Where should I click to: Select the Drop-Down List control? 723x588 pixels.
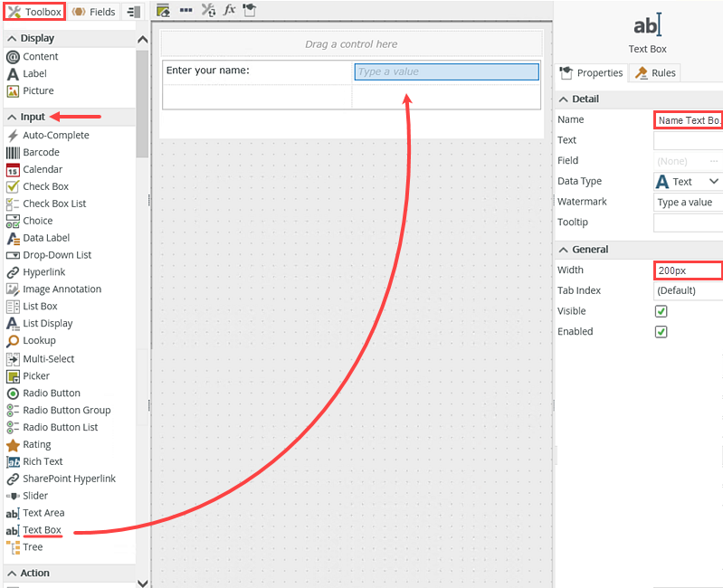50,255
